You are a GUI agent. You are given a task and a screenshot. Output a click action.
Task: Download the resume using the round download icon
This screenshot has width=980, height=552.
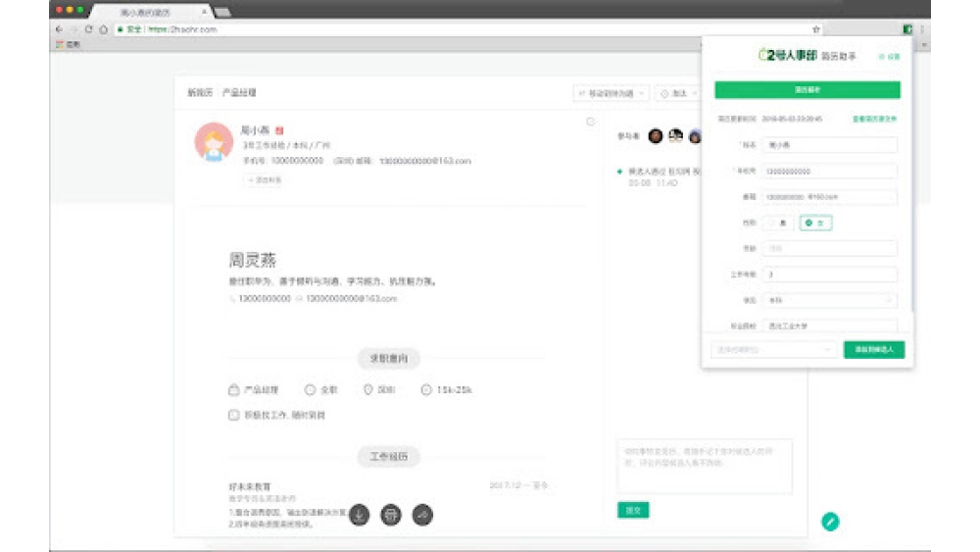(359, 515)
